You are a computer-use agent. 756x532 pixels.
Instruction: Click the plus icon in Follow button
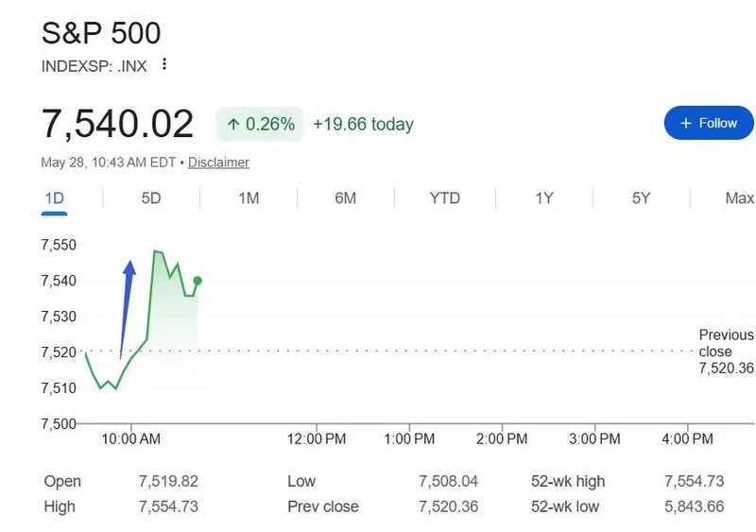[x=686, y=124]
